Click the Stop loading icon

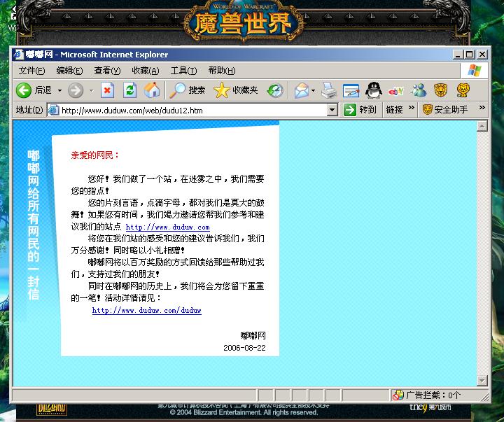pos(107,90)
